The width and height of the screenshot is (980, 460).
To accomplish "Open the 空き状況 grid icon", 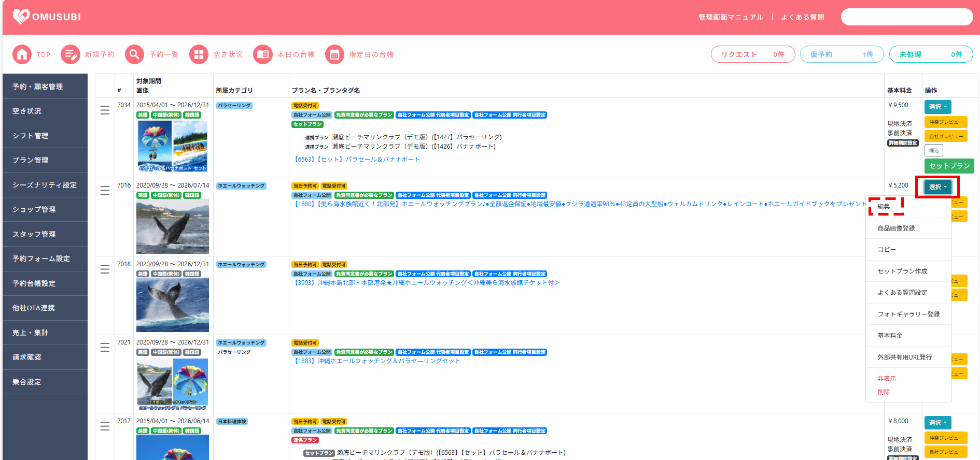I will (198, 54).
